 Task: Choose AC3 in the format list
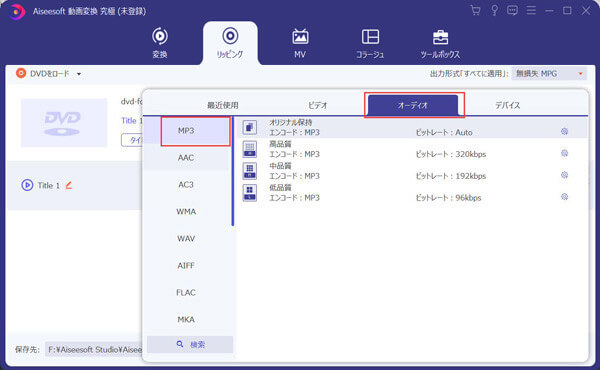pos(186,185)
